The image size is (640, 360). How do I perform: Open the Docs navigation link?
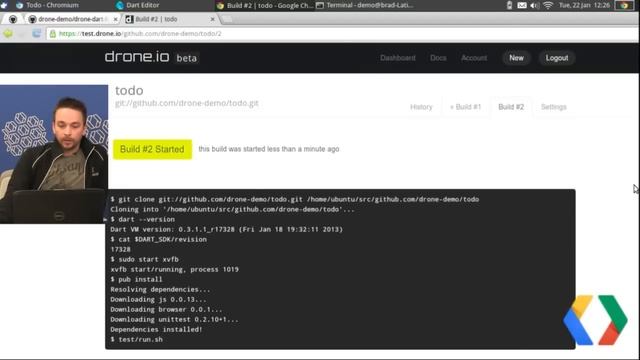point(438,58)
